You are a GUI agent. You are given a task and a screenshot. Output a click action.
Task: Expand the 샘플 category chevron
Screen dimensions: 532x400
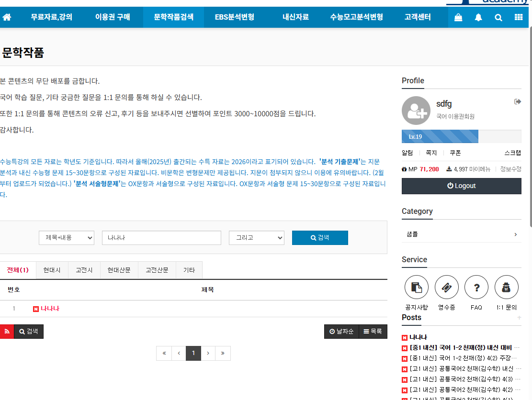515,234
